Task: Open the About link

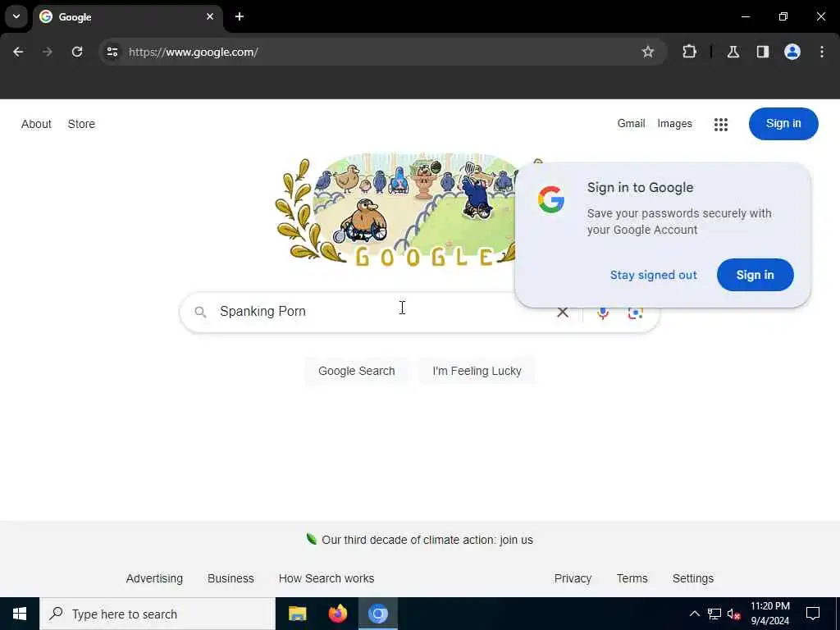Action: coord(36,124)
